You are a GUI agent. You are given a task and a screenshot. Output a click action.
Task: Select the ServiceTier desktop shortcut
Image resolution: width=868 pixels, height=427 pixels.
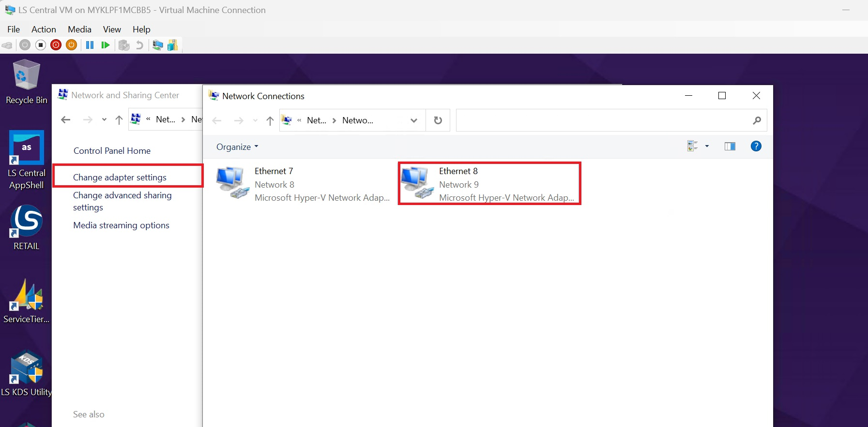click(x=27, y=301)
